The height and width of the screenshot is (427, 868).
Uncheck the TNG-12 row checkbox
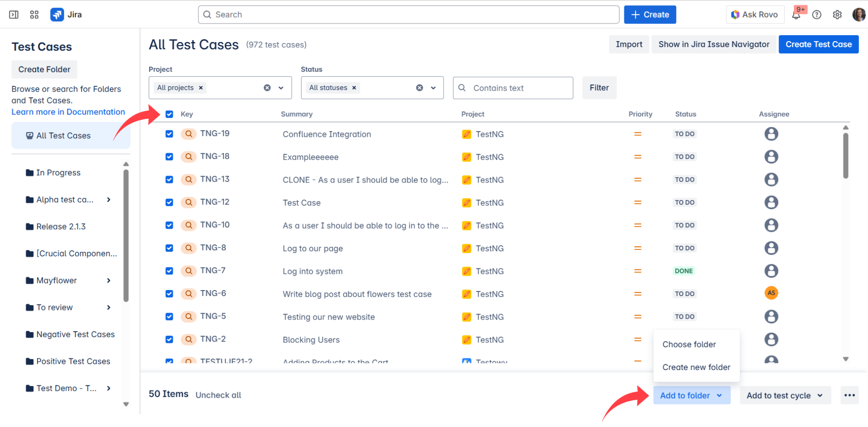(x=169, y=202)
